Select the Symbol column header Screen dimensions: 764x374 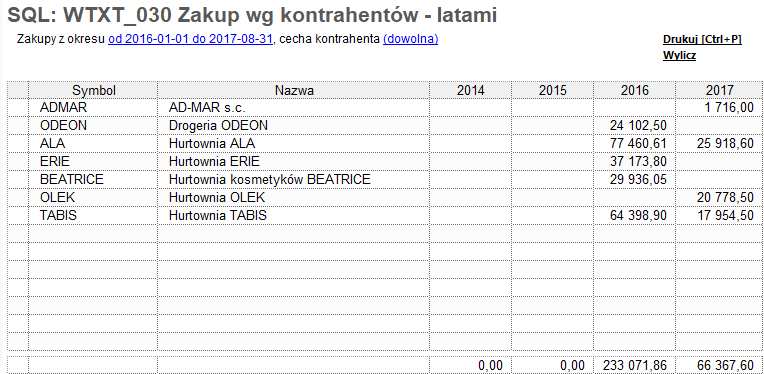click(x=93, y=90)
